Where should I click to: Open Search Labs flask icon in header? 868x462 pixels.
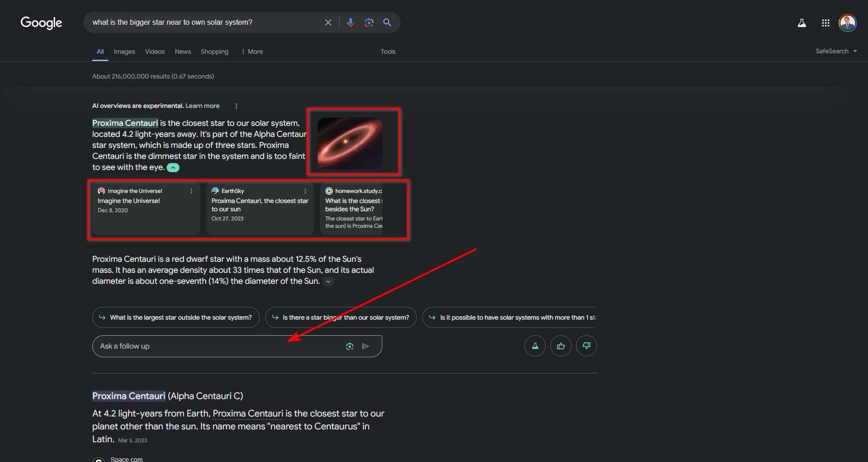coord(801,23)
